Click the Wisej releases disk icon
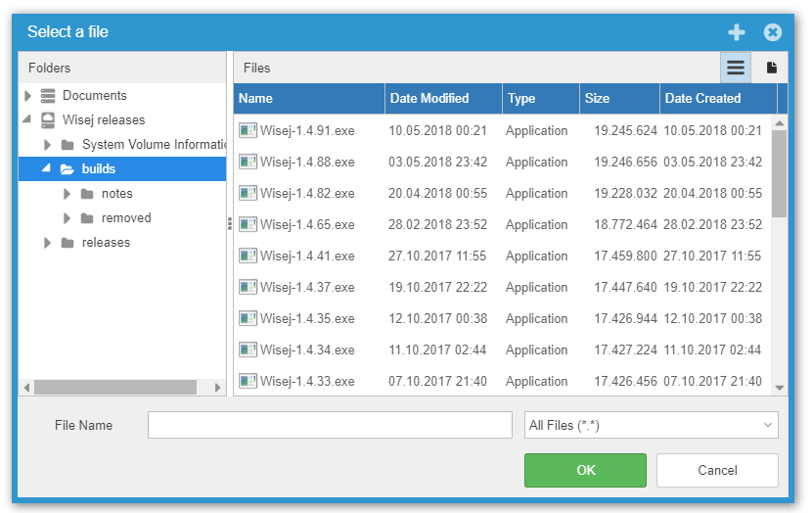812x513 pixels. click(x=48, y=120)
